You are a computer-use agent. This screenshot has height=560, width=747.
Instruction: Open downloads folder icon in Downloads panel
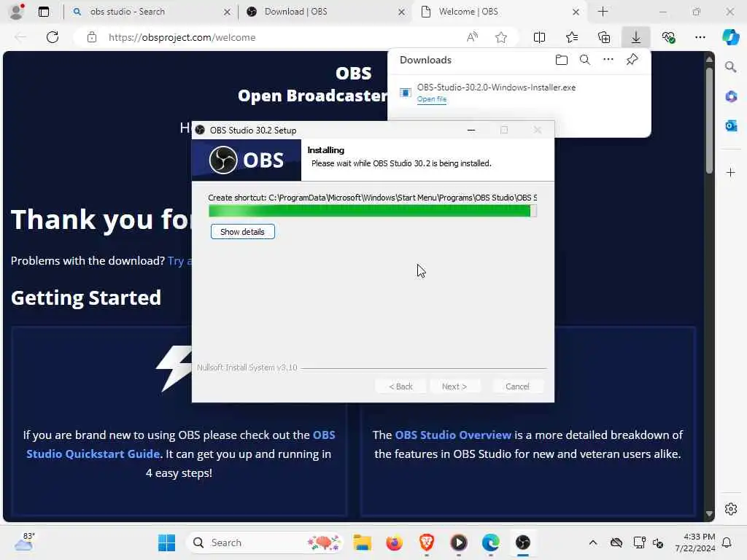tap(562, 60)
